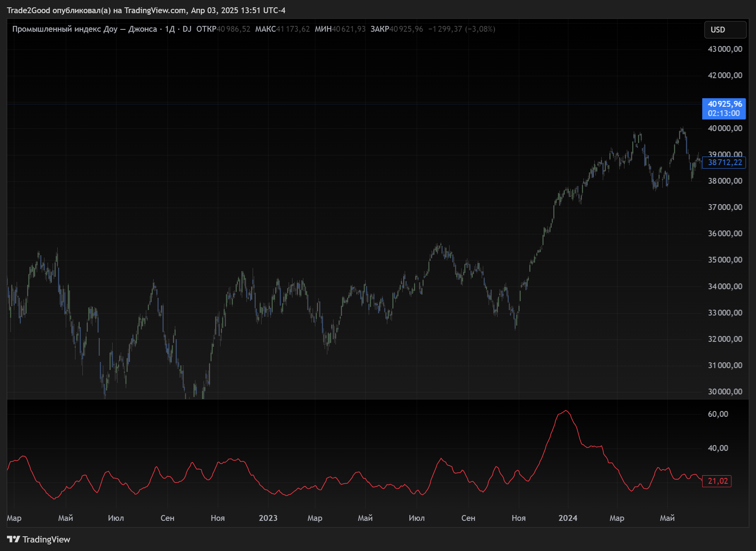Screen dimensions: 756x551
Task: Click the 38 712,22 price marker on axis
Action: tap(724, 162)
